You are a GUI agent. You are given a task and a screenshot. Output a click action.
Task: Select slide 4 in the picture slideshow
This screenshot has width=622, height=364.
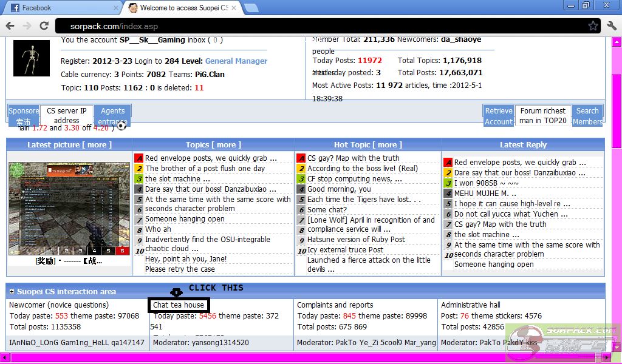point(93,251)
